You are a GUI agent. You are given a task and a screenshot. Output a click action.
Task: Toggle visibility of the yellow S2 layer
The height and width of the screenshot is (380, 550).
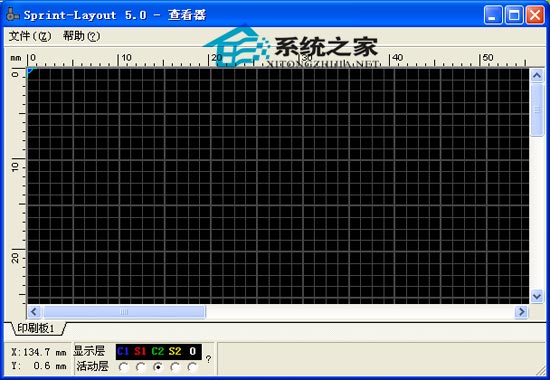pyautogui.click(x=175, y=351)
